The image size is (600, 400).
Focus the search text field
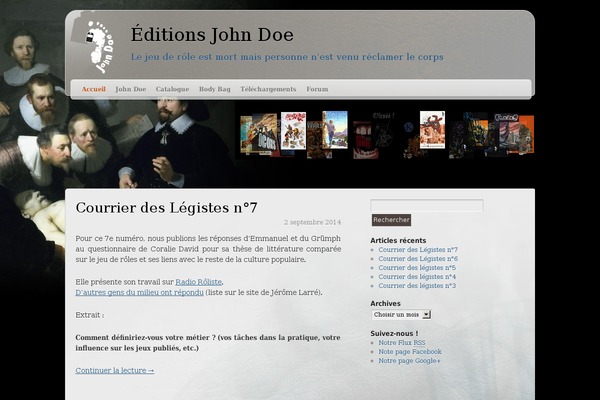coord(427,206)
